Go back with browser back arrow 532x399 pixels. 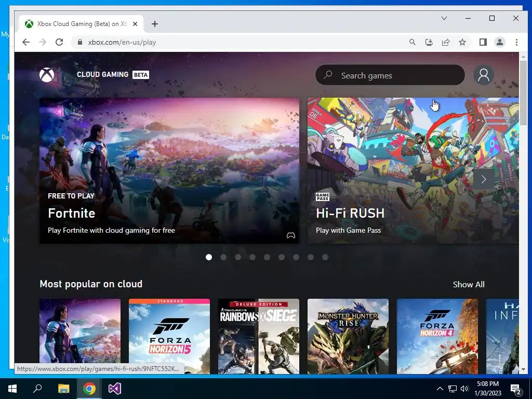[26, 42]
